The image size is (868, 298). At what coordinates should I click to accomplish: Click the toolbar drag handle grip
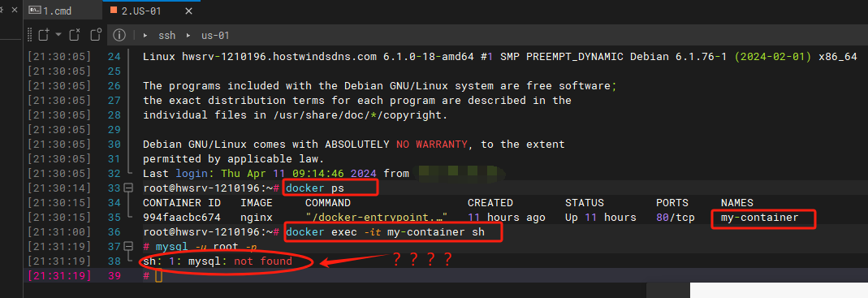[x=28, y=35]
